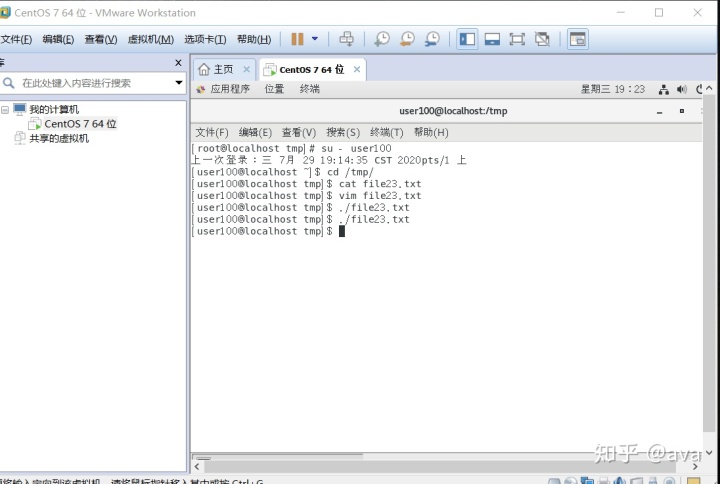Toggle the thumbnail bar view icon
720x484 pixels.
[x=492, y=39]
